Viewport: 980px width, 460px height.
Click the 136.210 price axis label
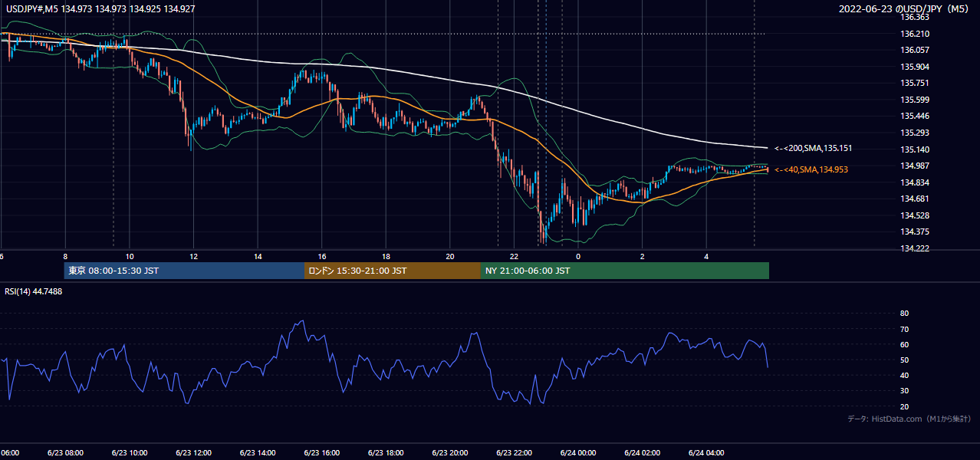pyautogui.click(x=915, y=34)
